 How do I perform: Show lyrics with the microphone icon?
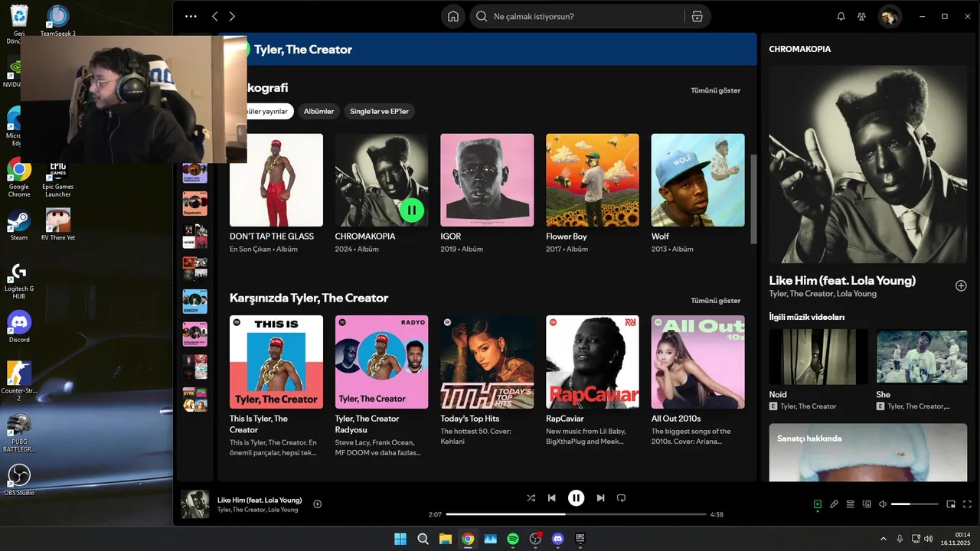tap(835, 504)
